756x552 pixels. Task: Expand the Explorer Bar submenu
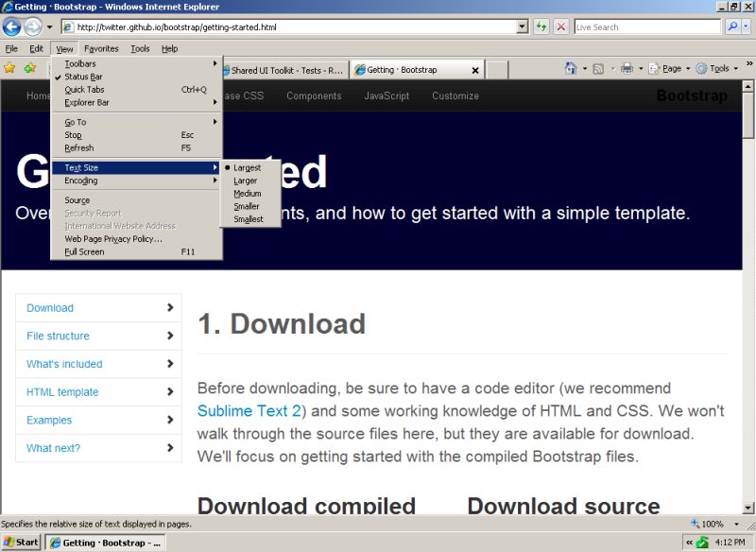(x=136, y=103)
